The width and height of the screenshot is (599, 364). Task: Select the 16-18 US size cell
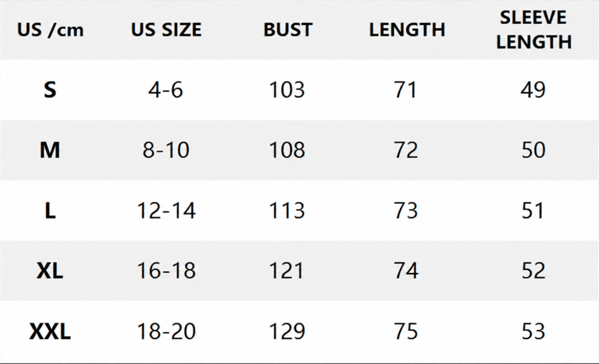(x=166, y=271)
